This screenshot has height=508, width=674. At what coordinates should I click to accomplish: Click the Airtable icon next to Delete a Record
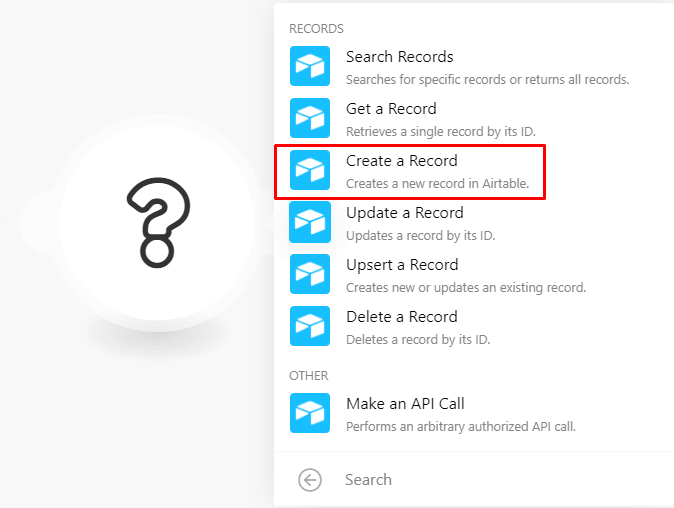[310, 326]
